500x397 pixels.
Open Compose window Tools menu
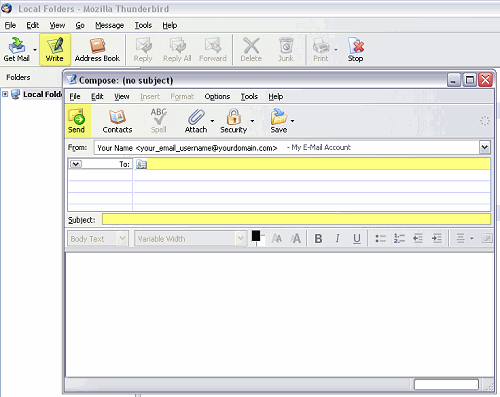[x=249, y=97]
